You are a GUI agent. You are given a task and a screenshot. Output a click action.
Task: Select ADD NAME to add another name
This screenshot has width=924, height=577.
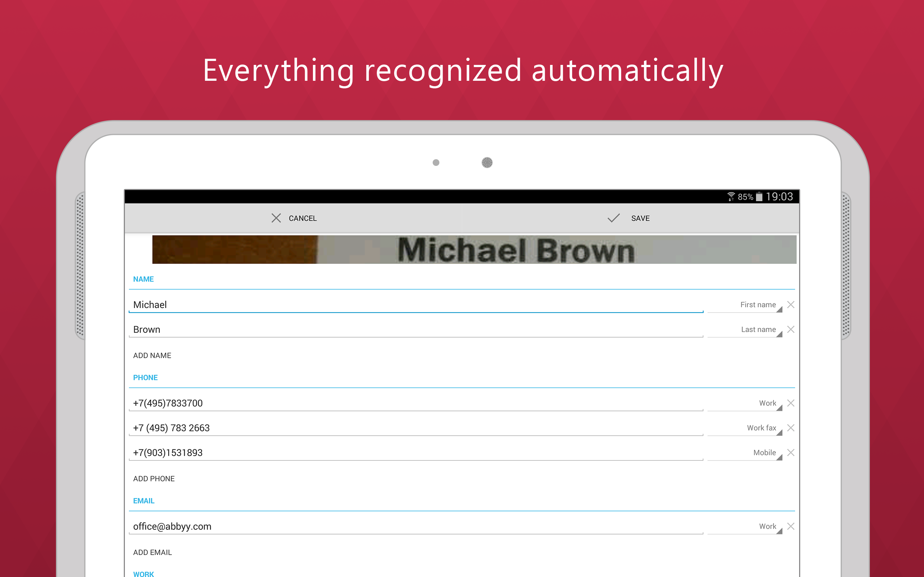coord(152,355)
